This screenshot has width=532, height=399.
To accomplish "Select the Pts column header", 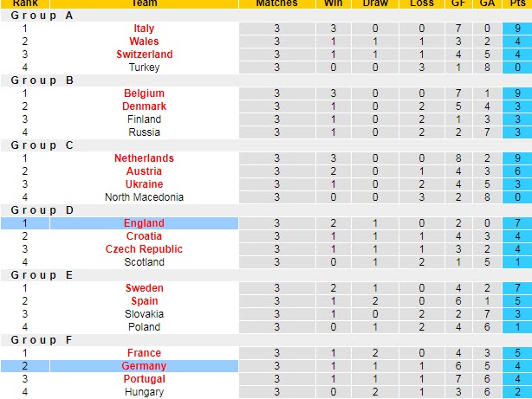I will click(517, 3).
